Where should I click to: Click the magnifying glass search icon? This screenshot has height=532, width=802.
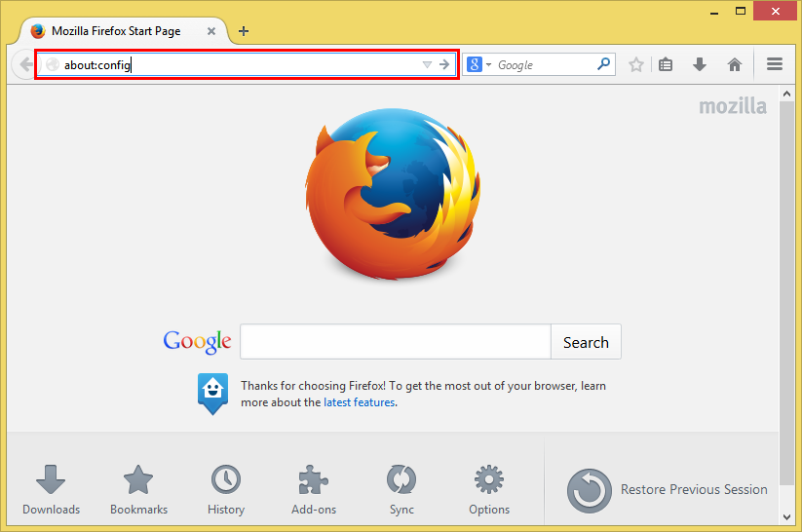(x=603, y=64)
